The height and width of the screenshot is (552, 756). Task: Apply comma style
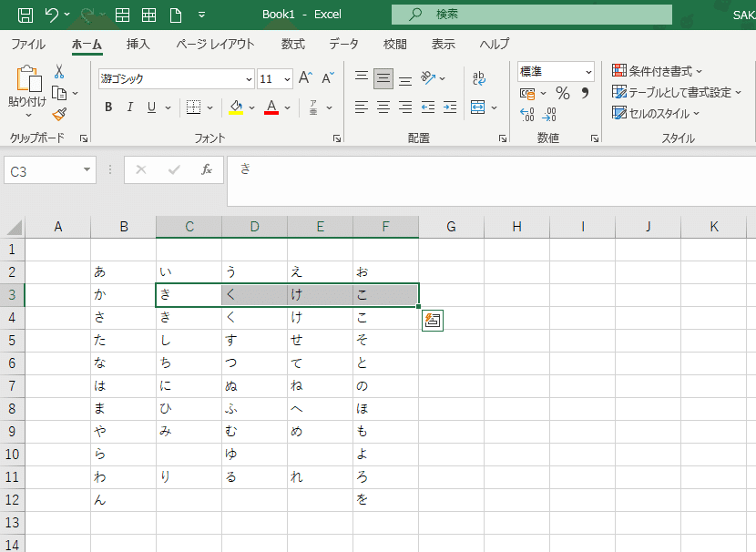coord(585,93)
